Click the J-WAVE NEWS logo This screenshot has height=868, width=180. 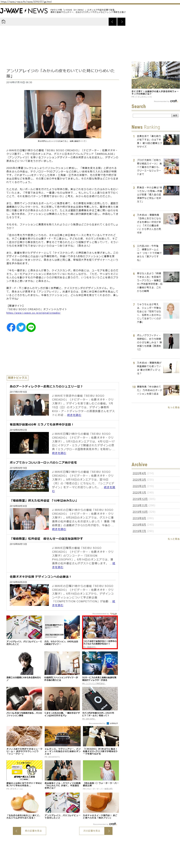pyautogui.click(x=24, y=11)
